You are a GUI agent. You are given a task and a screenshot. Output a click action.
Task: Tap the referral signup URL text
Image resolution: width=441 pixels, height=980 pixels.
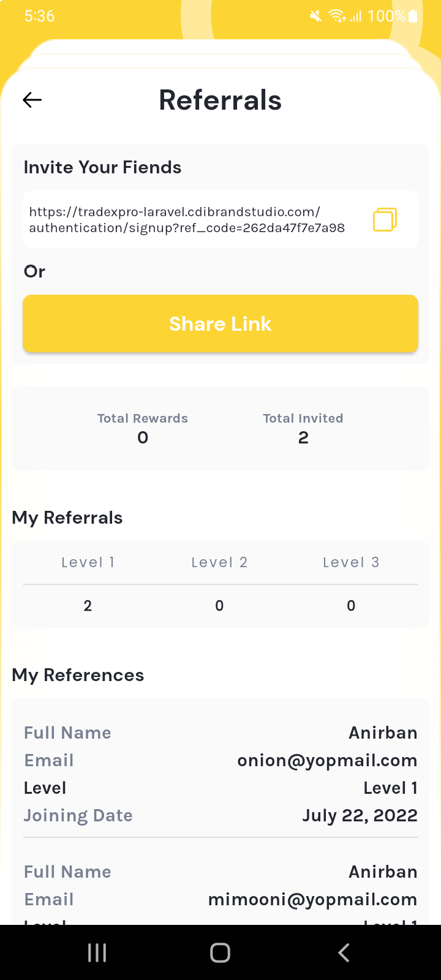[187, 220]
